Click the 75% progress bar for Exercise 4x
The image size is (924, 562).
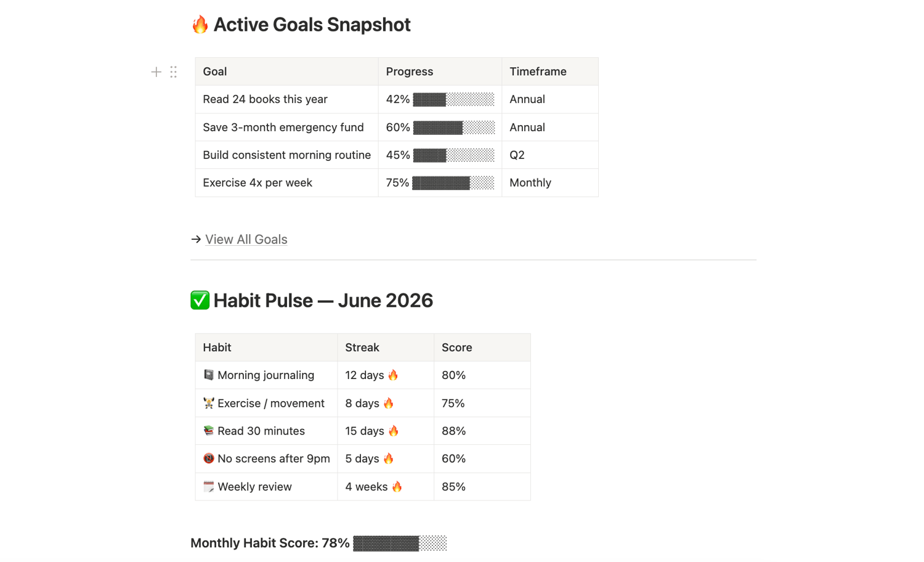click(x=453, y=183)
